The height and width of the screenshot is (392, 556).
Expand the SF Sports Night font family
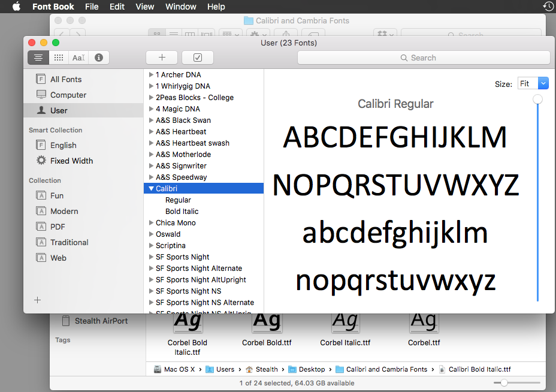click(150, 257)
